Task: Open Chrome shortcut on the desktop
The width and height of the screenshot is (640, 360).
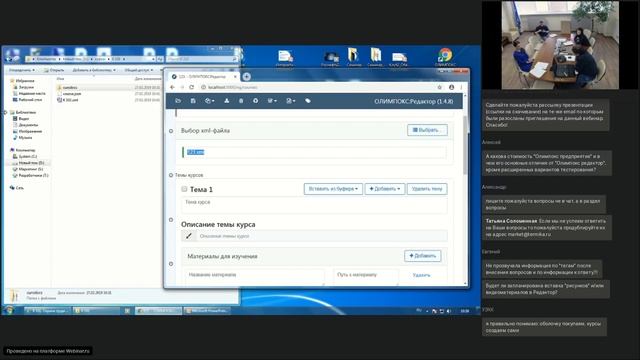Action: 445,57
